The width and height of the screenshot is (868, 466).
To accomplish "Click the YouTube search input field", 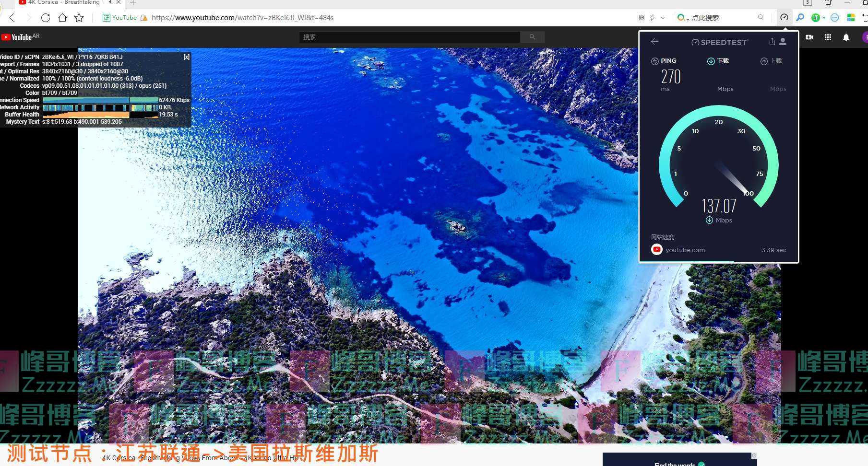I will point(409,37).
